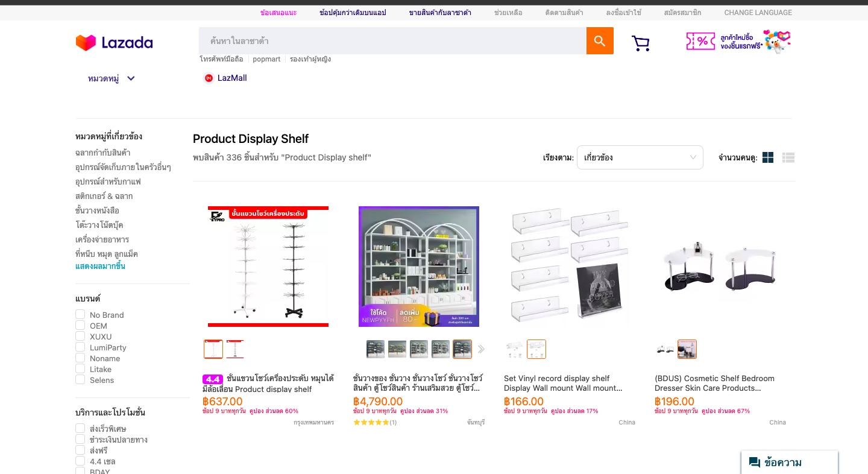Click the Lazada search input field
868x474 pixels.
392,41
